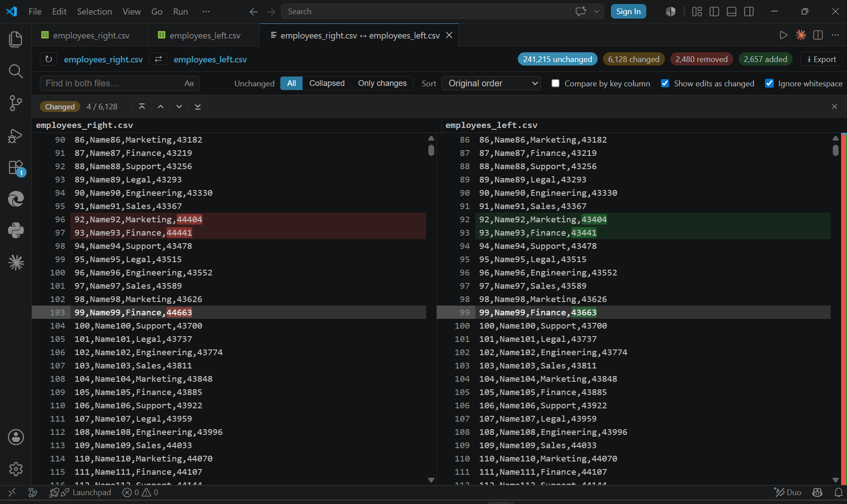Open the Sort Original order dropdown
847x504 pixels.
tap(491, 83)
